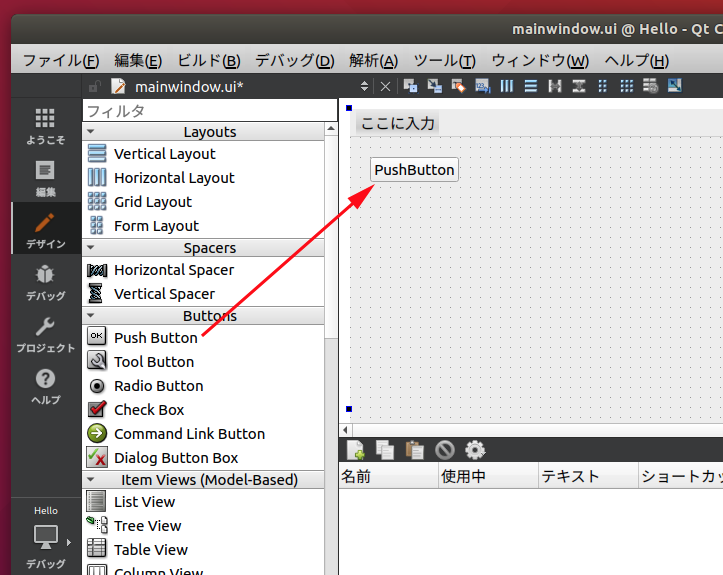Open the Projects (プロジェクト) wrench mode
The image size is (723, 575).
45,333
